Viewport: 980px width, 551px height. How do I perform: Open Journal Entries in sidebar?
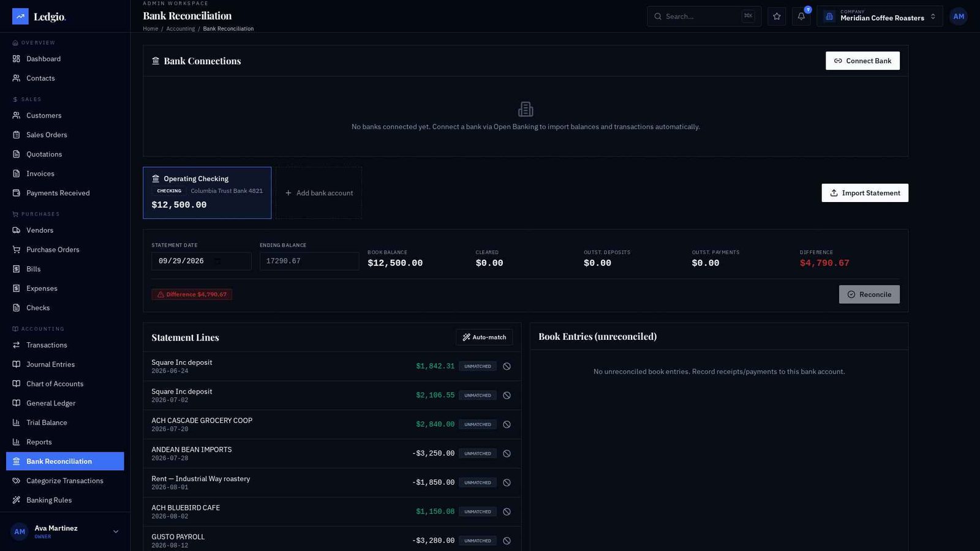coord(65,364)
